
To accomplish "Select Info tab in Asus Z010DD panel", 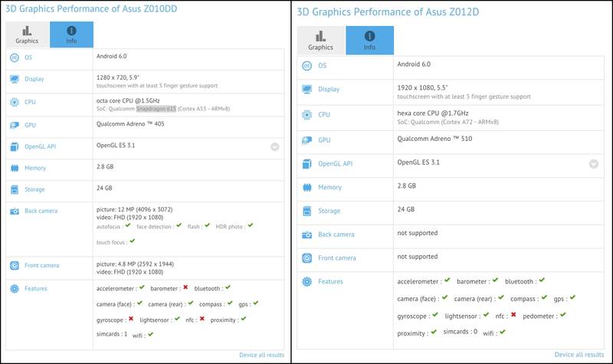I will click(x=71, y=34).
